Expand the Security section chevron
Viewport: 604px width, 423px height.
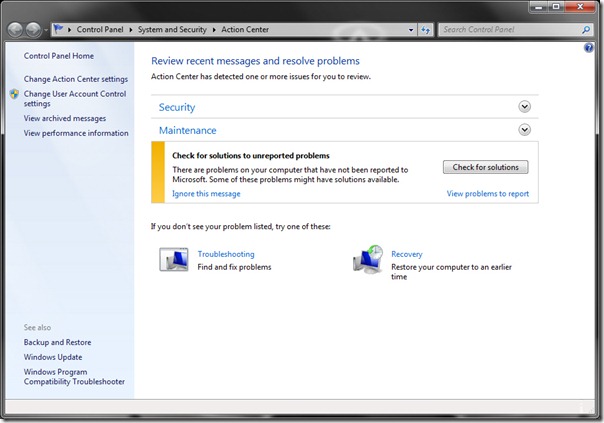point(524,106)
